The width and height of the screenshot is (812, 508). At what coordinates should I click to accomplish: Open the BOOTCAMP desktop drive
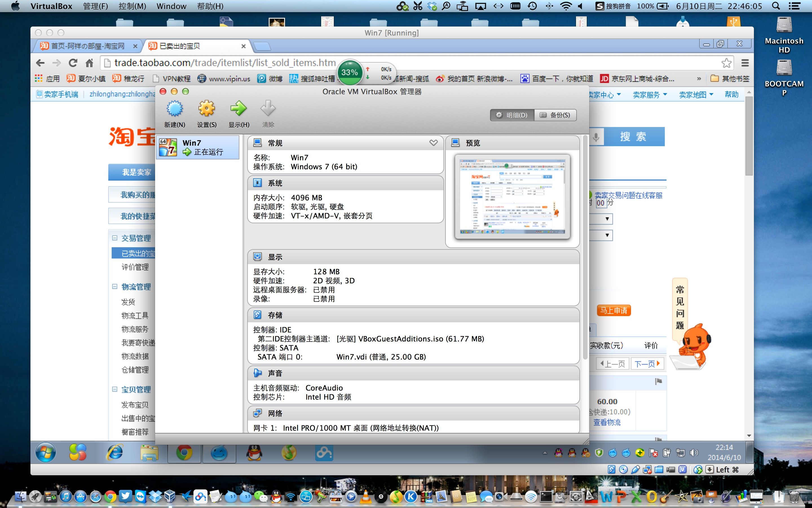784,78
